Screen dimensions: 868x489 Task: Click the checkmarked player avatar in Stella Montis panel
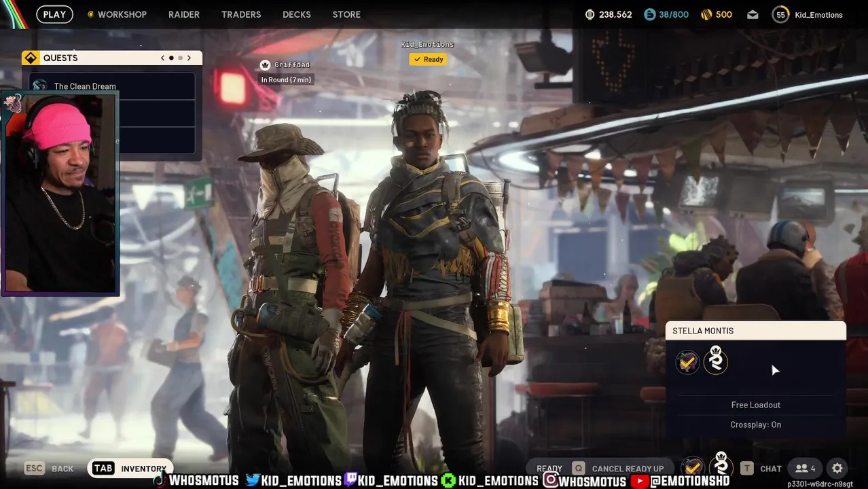pos(687,362)
